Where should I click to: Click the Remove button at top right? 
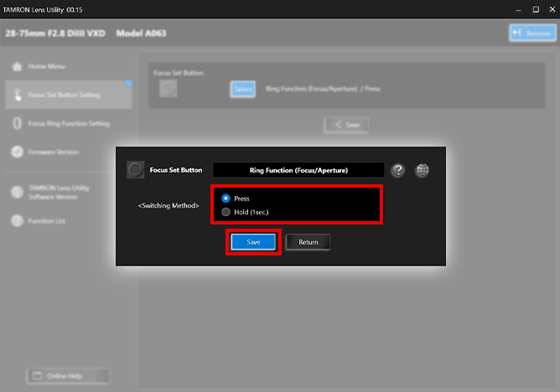[x=532, y=33]
